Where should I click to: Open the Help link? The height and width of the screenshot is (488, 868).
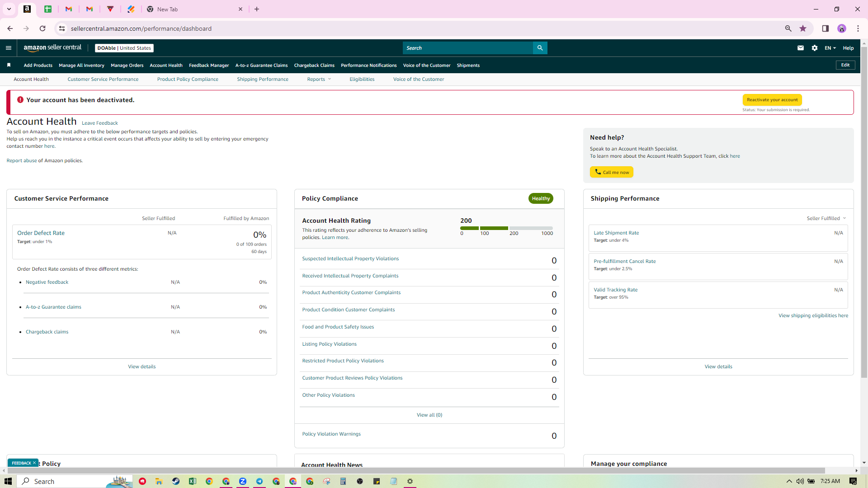[848, 48]
